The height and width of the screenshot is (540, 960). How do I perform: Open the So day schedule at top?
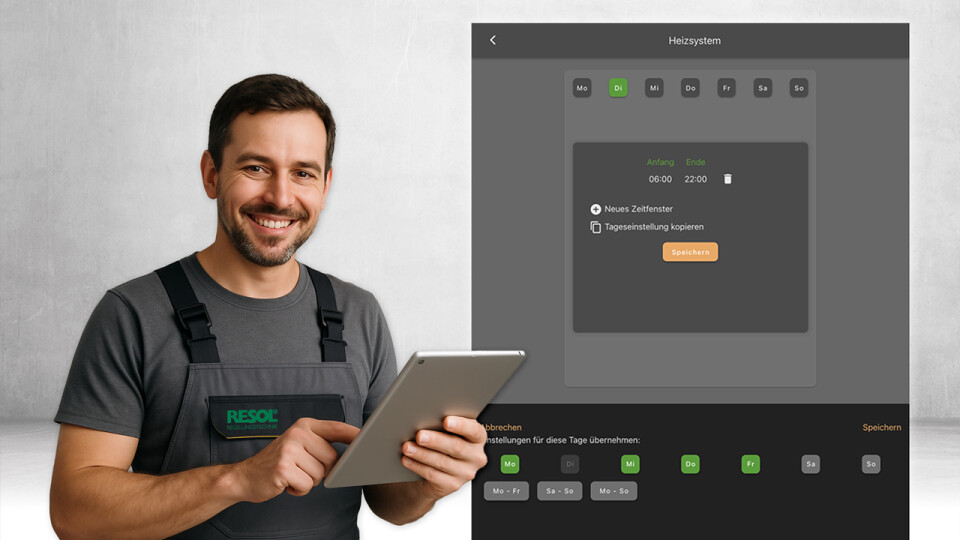click(798, 88)
